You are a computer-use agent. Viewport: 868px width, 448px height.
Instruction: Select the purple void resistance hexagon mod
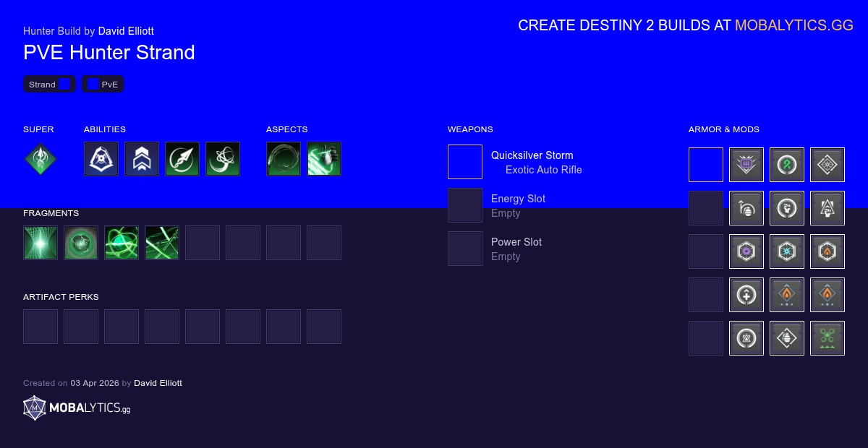click(x=746, y=251)
